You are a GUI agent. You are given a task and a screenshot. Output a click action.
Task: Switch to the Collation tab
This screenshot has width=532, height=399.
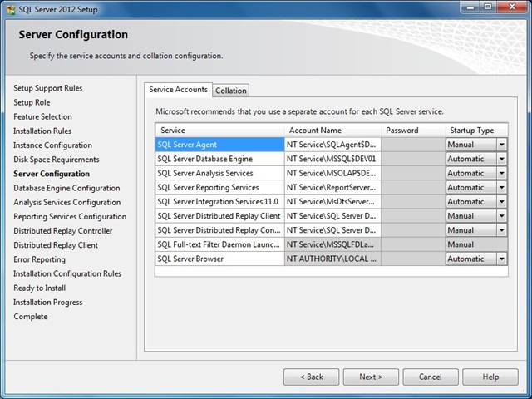(x=231, y=91)
